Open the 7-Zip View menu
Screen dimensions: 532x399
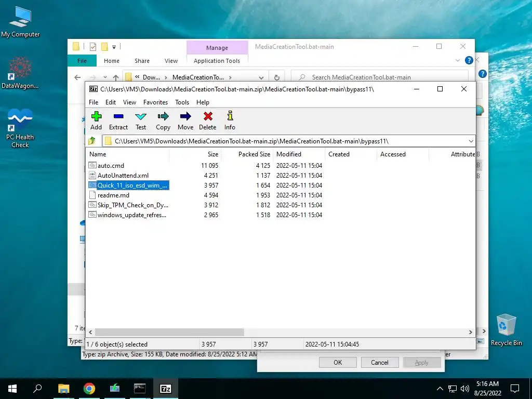(129, 102)
